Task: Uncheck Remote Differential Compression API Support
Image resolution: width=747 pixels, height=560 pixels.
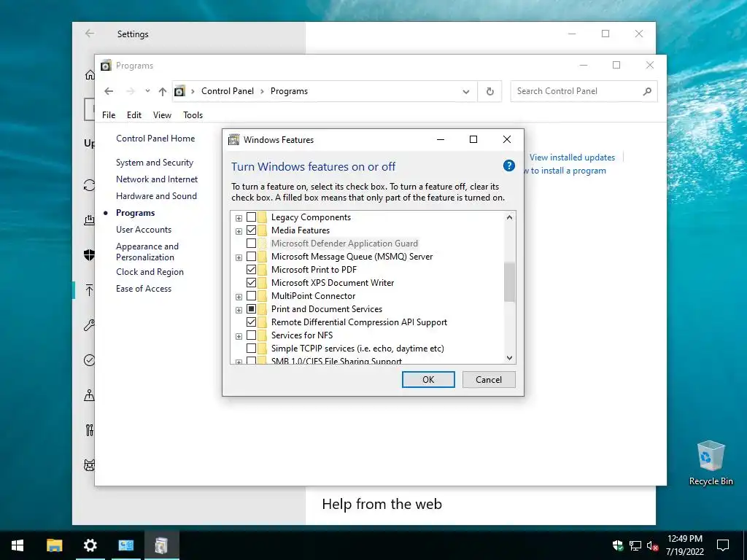Action: [251, 322]
